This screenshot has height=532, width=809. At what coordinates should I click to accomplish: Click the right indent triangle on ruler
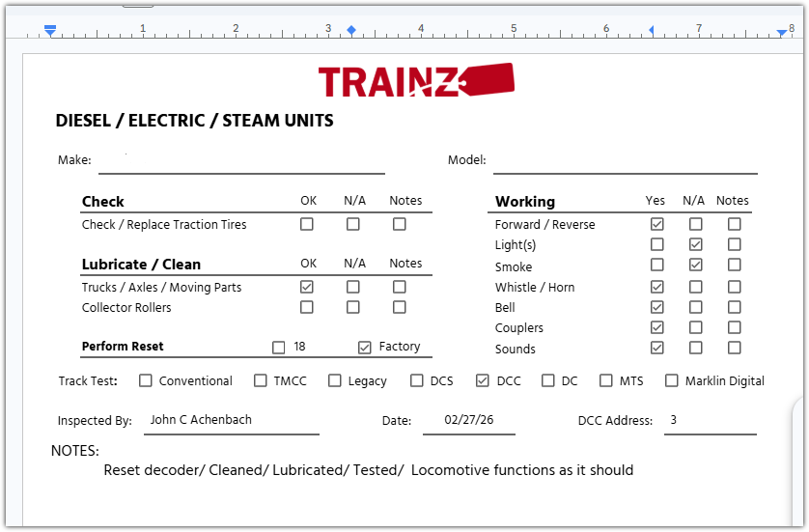click(x=782, y=33)
